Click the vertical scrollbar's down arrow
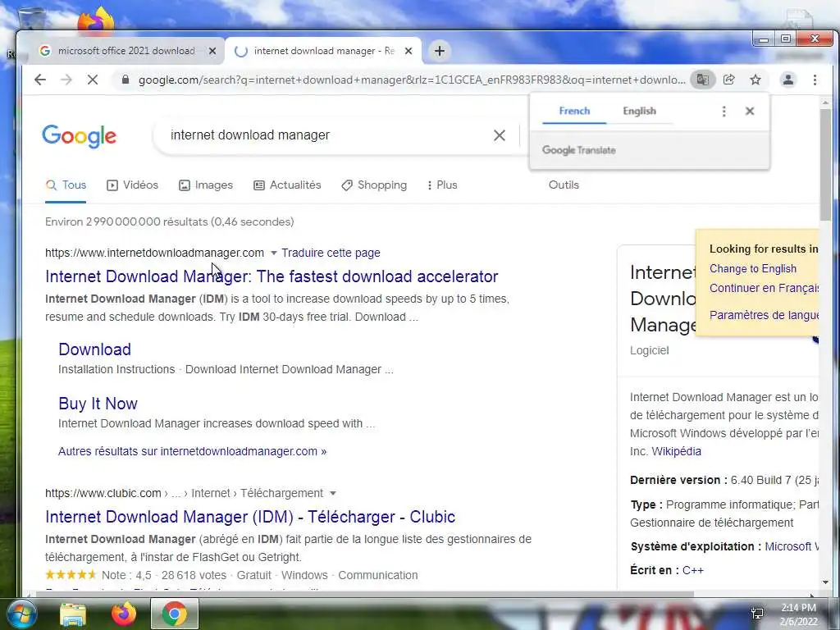 coord(825,582)
